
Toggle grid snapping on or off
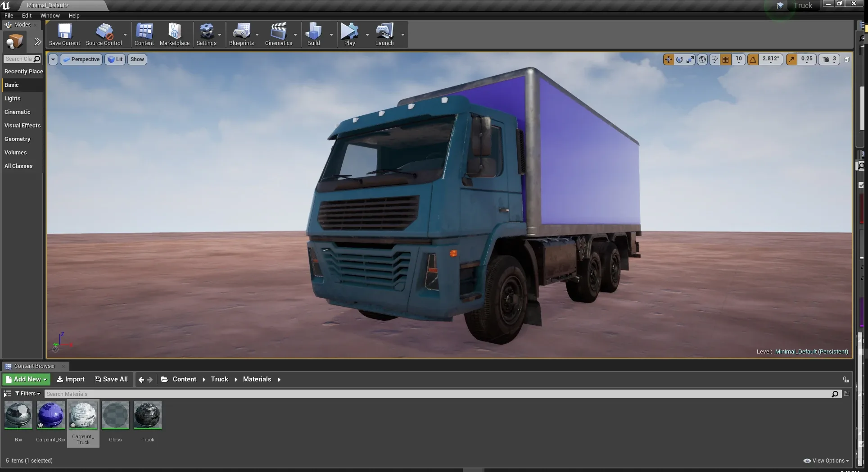point(725,59)
